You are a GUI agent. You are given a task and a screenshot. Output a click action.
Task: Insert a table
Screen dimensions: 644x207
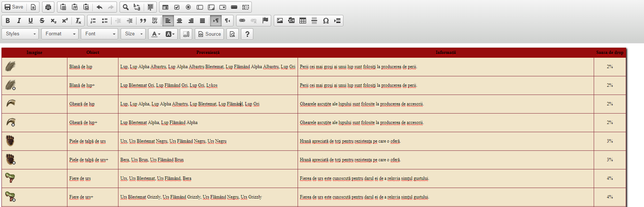coord(303,20)
